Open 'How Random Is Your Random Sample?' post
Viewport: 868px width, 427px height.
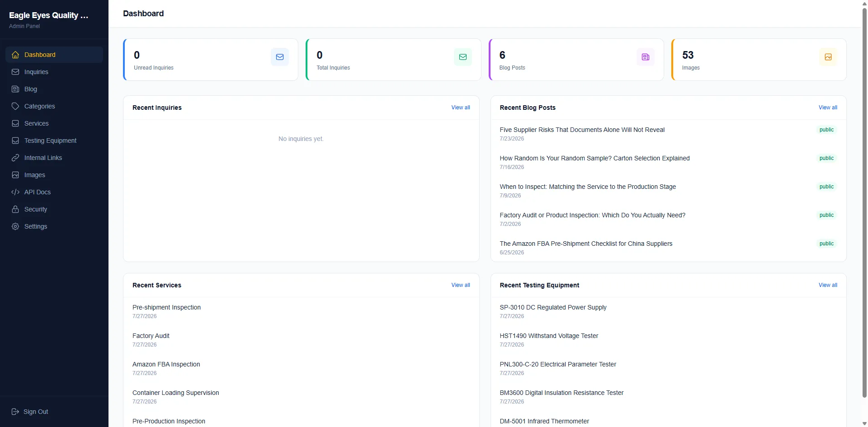(x=594, y=158)
